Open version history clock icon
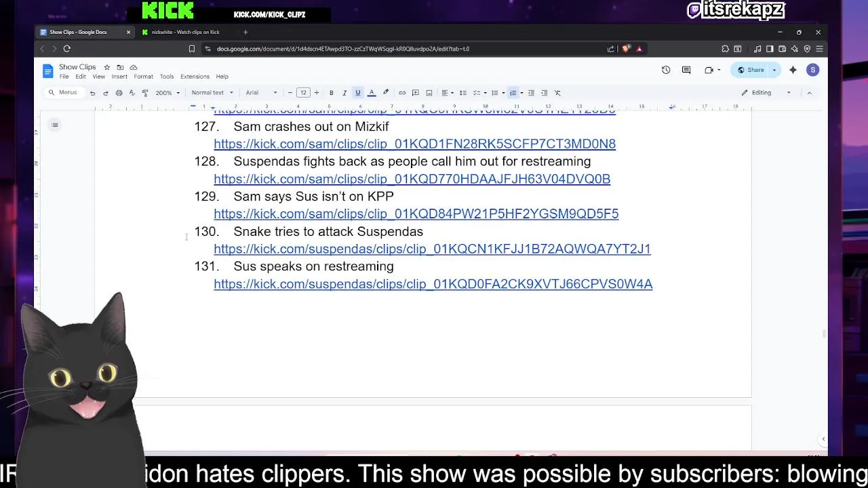 (x=666, y=70)
